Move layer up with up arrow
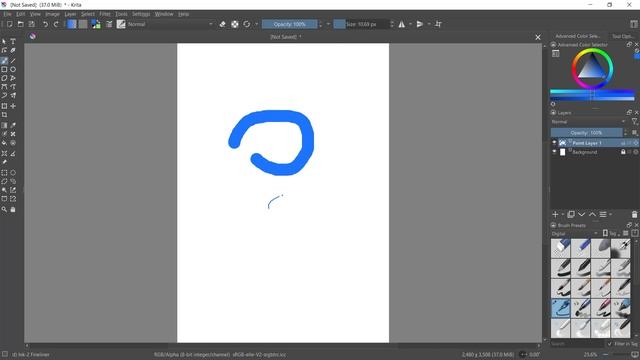 pyautogui.click(x=592, y=214)
